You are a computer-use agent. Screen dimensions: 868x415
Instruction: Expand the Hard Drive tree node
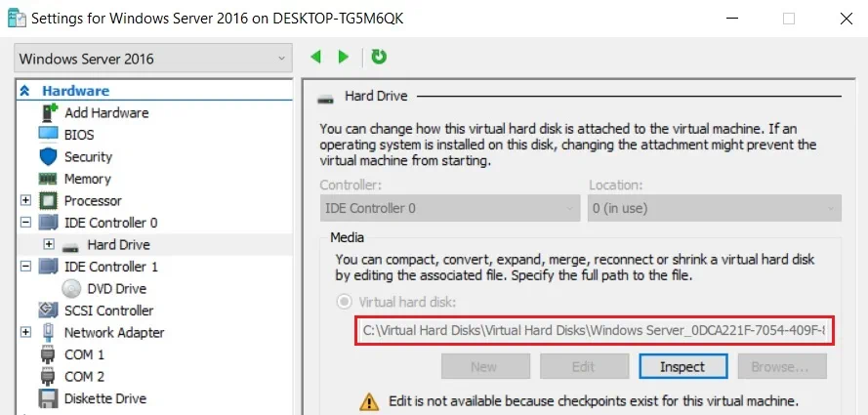coord(48,244)
